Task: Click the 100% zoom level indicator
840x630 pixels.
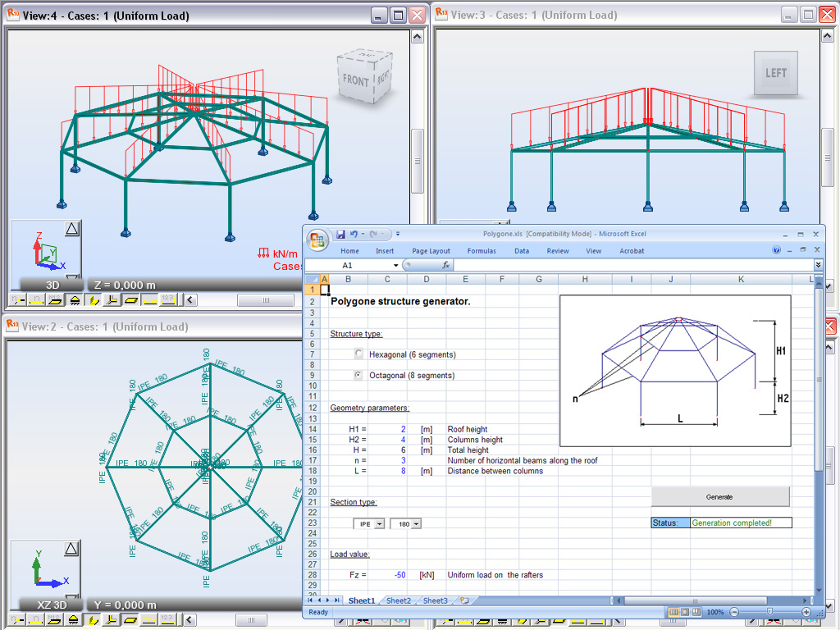Action: tap(714, 612)
